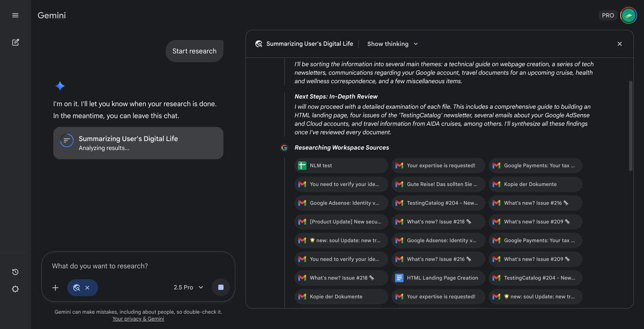
Task: Start a new chat with compose icon
Action: tap(15, 42)
